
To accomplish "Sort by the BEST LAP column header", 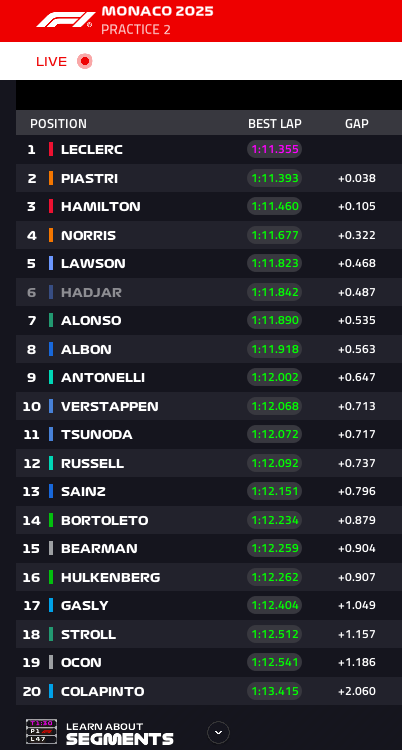I will (x=275, y=123).
